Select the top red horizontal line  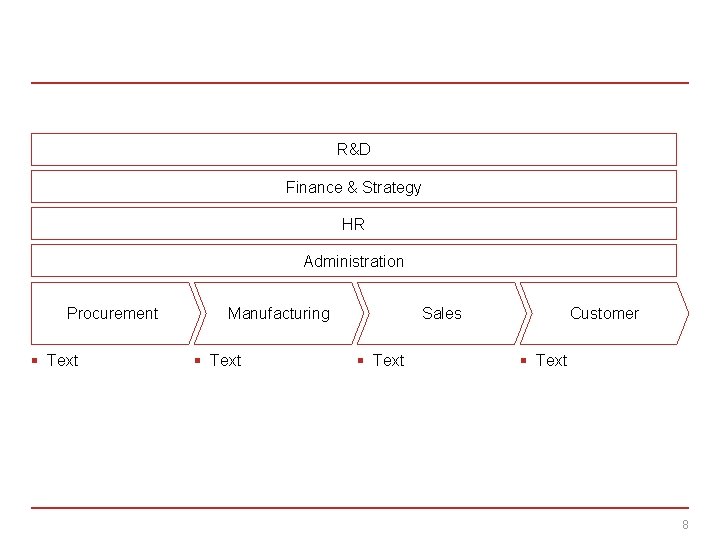(x=360, y=83)
